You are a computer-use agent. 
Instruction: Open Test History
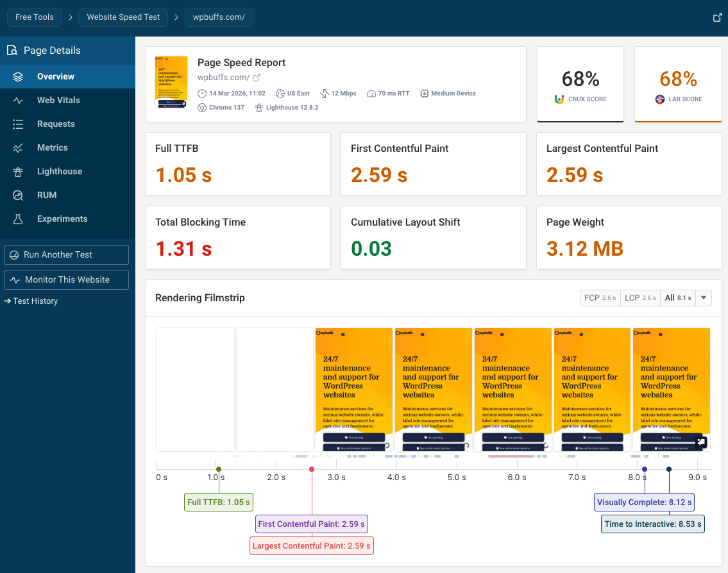point(31,301)
